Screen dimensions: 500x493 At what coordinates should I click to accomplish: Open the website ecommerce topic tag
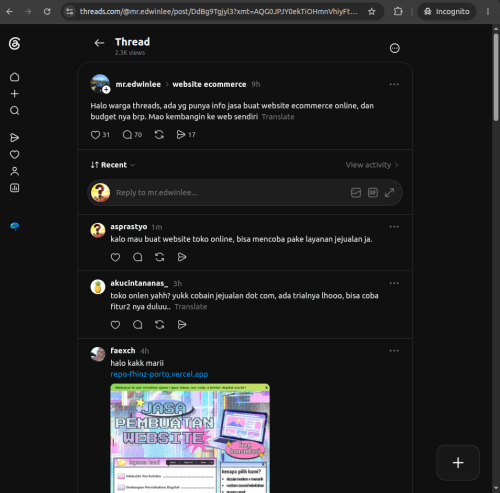click(x=209, y=84)
